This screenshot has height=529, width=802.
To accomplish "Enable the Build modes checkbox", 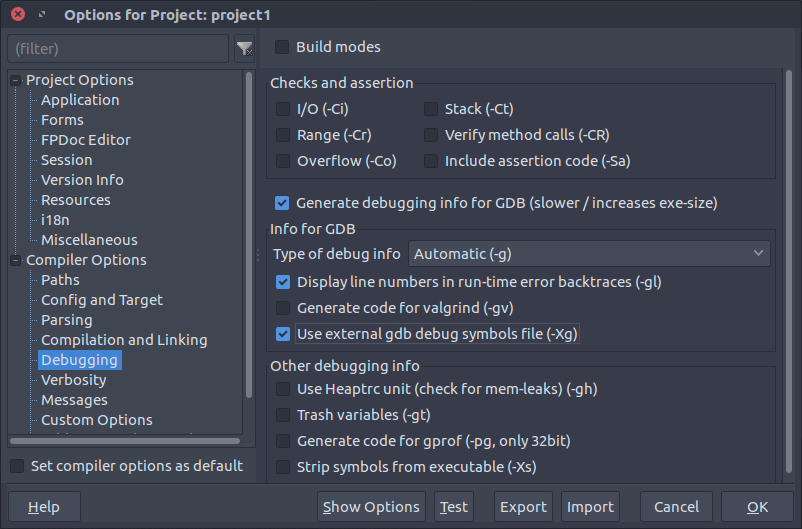I will 282,47.
